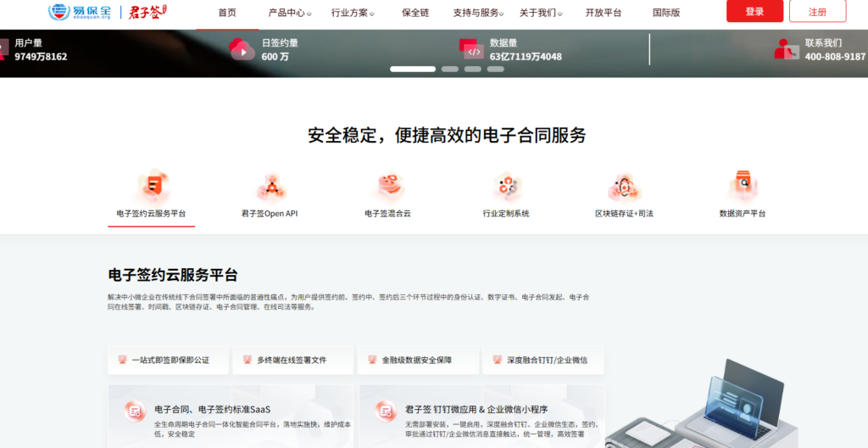Screen dimensions: 868x448
Task: Click the 行业定制系统 icon
Action: (x=506, y=187)
